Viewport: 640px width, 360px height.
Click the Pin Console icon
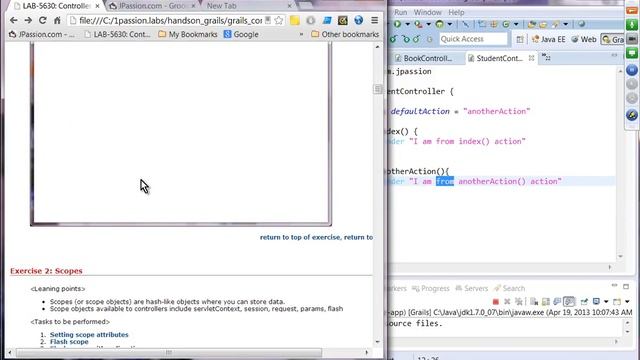pyautogui.click(x=584, y=302)
